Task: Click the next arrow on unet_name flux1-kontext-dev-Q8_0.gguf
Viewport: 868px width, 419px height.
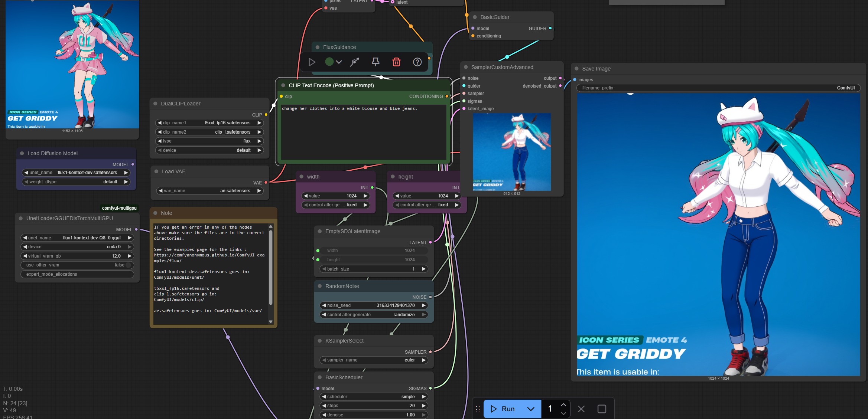Action: click(129, 238)
